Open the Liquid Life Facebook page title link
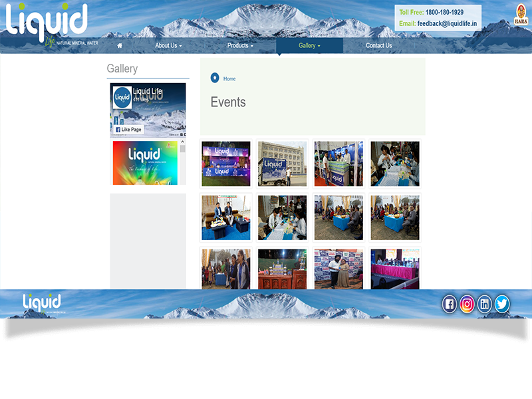The height and width of the screenshot is (399, 532). (147, 91)
